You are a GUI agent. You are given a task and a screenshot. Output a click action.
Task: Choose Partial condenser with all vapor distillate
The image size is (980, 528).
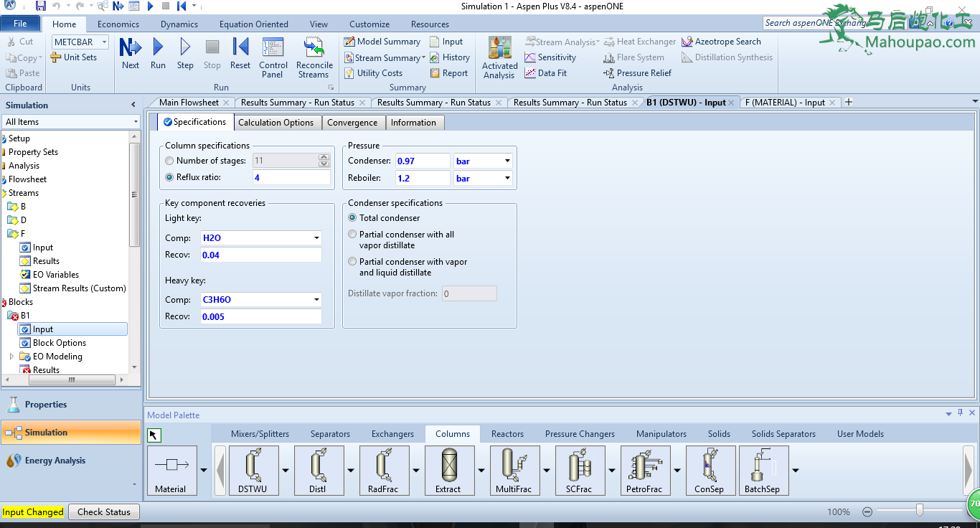tap(352, 234)
